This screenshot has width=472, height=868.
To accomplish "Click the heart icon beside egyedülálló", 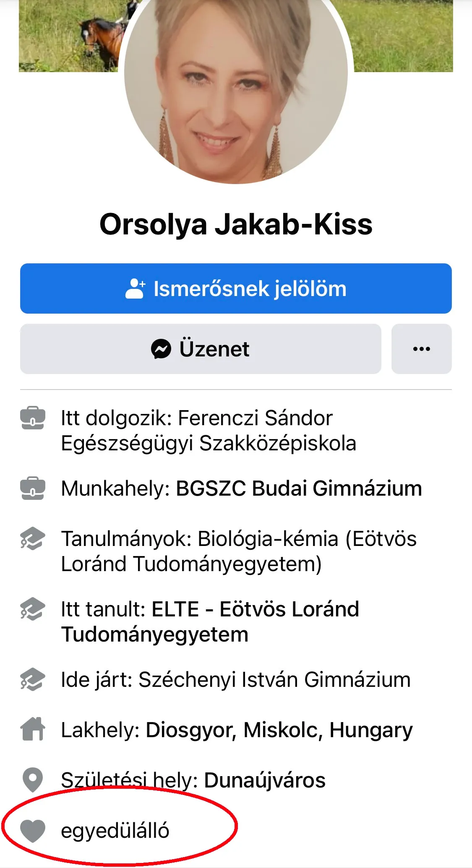I will coord(32,831).
